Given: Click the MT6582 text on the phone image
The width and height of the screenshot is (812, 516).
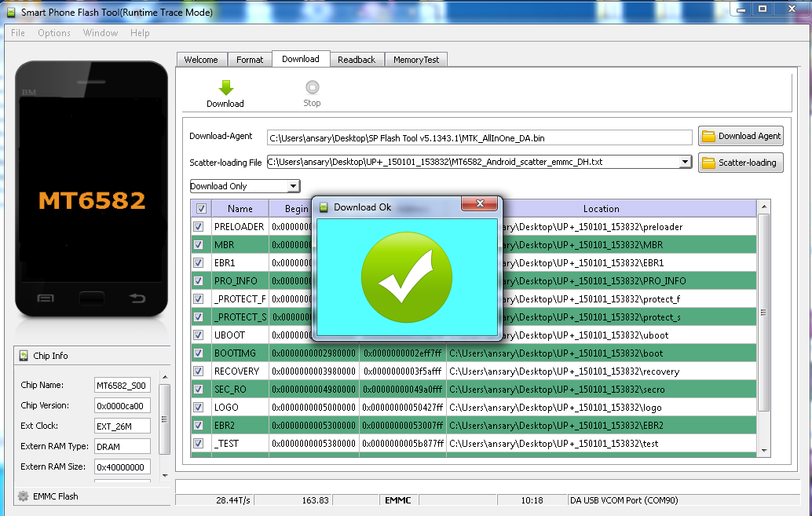Looking at the screenshot, I should (x=92, y=200).
